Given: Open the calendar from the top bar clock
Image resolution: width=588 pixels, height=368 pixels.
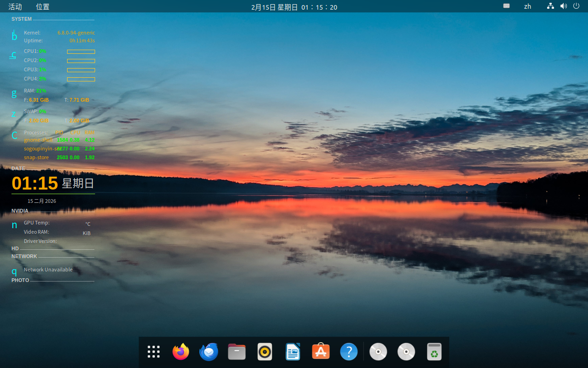Looking at the screenshot, I should point(294,7).
